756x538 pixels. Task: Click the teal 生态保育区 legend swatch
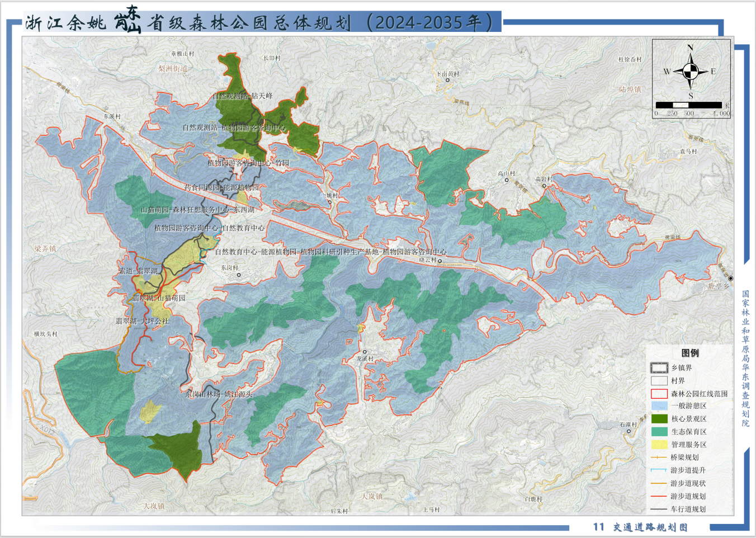pyautogui.click(x=659, y=432)
